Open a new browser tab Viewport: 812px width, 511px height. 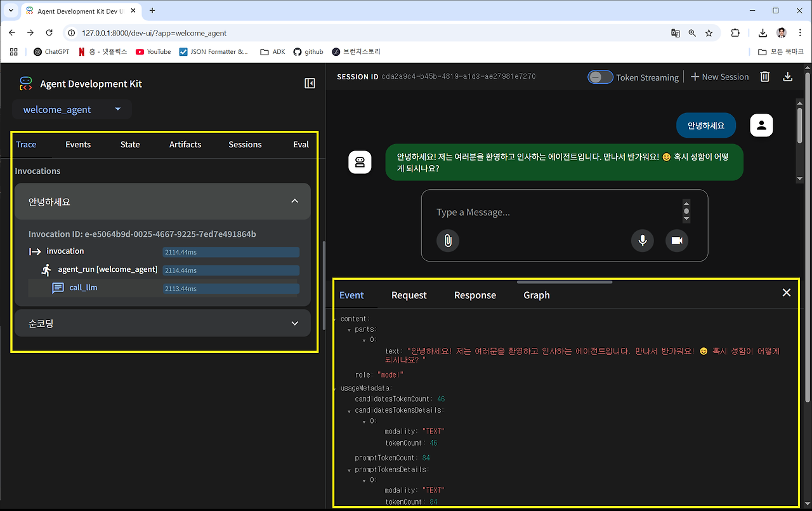point(152,11)
